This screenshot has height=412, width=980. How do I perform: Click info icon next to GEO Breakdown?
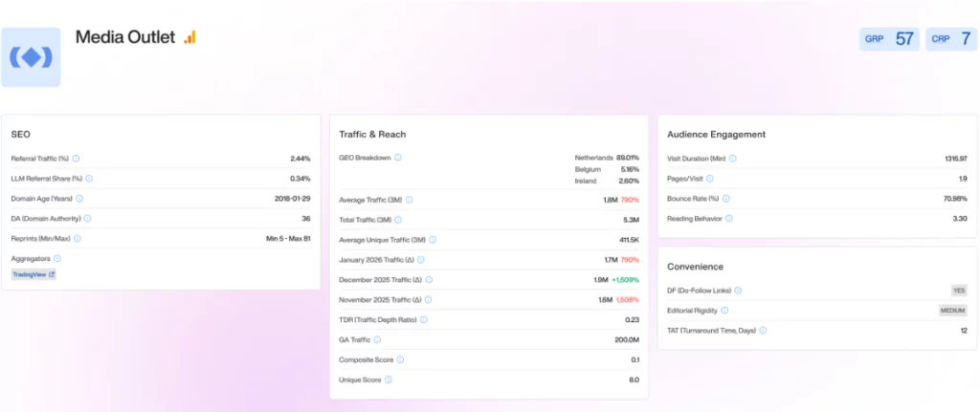coord(398,158)
